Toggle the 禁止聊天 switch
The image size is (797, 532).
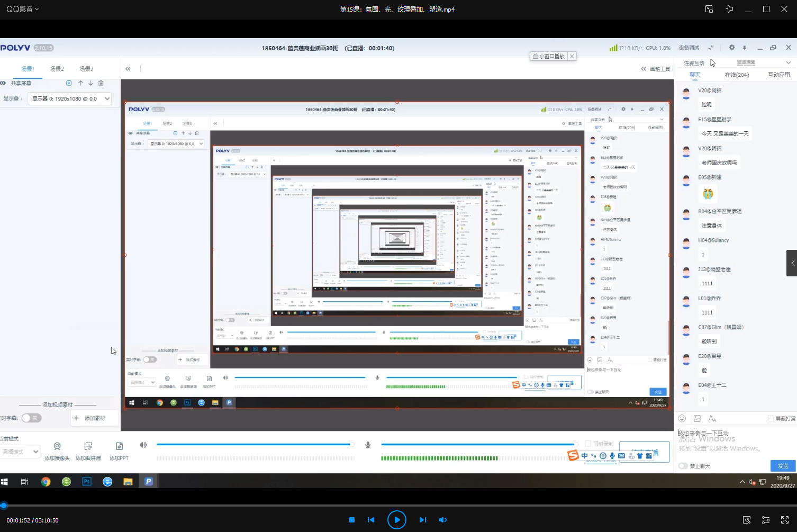tap(683, 466)
